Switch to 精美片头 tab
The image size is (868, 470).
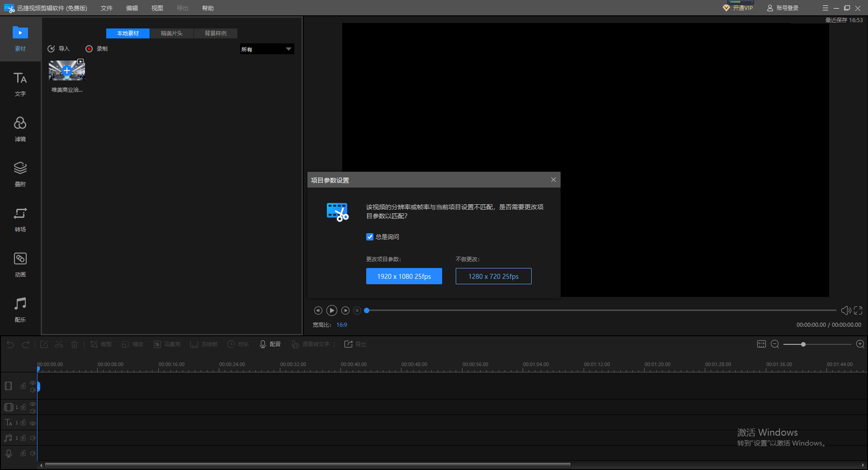tap(172, 33)
